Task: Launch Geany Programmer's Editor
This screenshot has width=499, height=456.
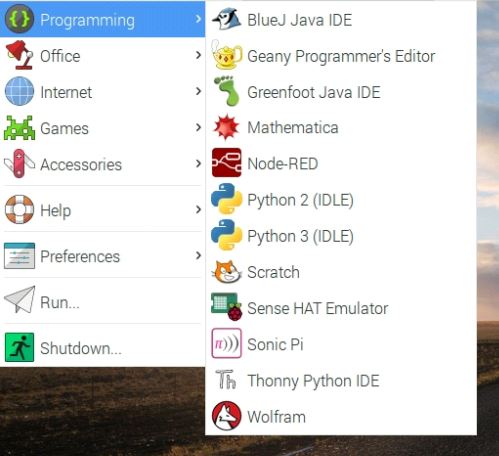Action: 341,55
